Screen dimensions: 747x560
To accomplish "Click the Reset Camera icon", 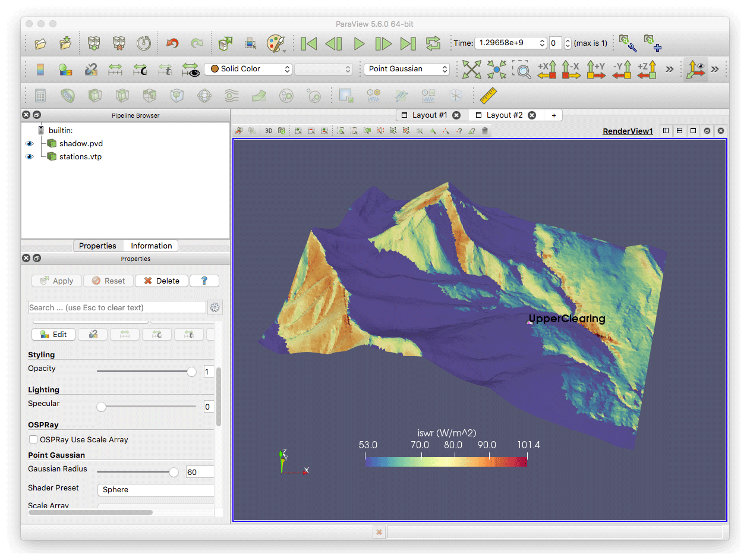I will 471,69.
